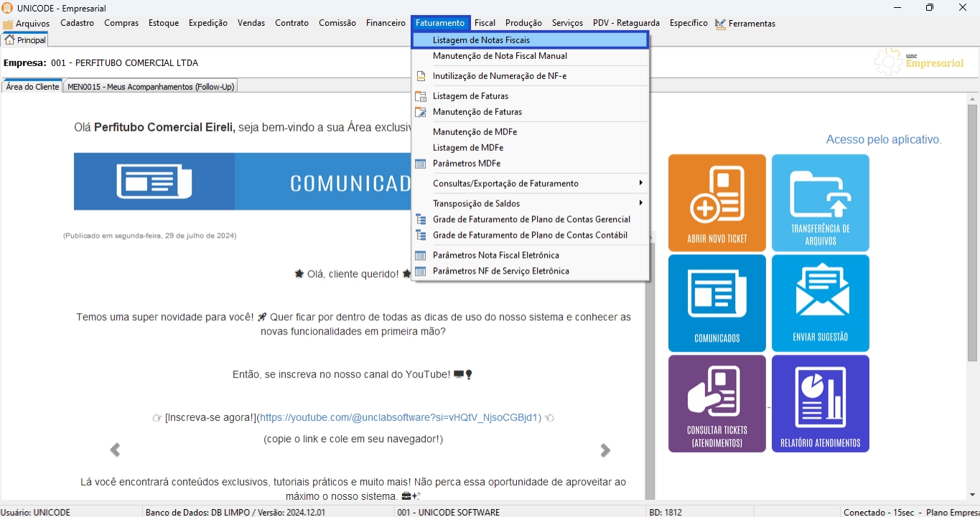Image resolution: width=980 pixels, height=517 pixels.
Task: Click the Enviar Sugestão envelope tile
Action: pyautogui.click(x=820, y=303)
